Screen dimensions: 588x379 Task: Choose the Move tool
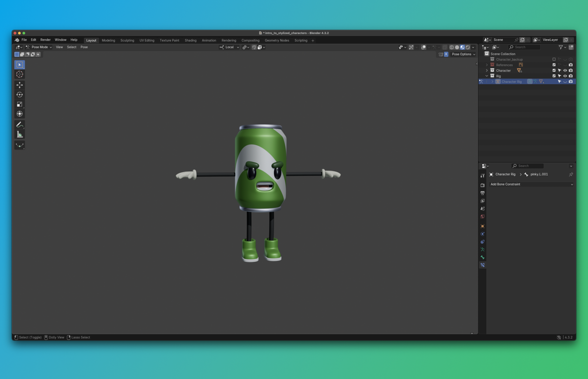click(20, 85)
